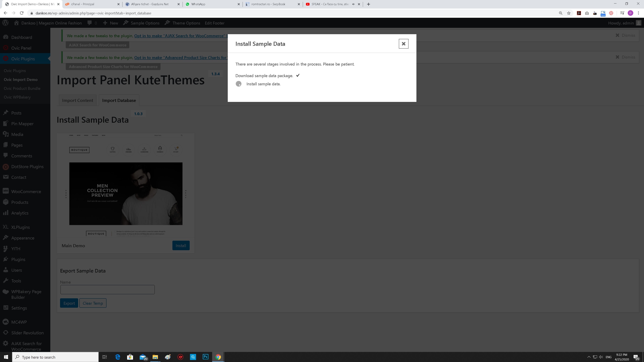This screenshot has width=644, height=362.
Task: Open Comments in sidebar
Action: 25,156
